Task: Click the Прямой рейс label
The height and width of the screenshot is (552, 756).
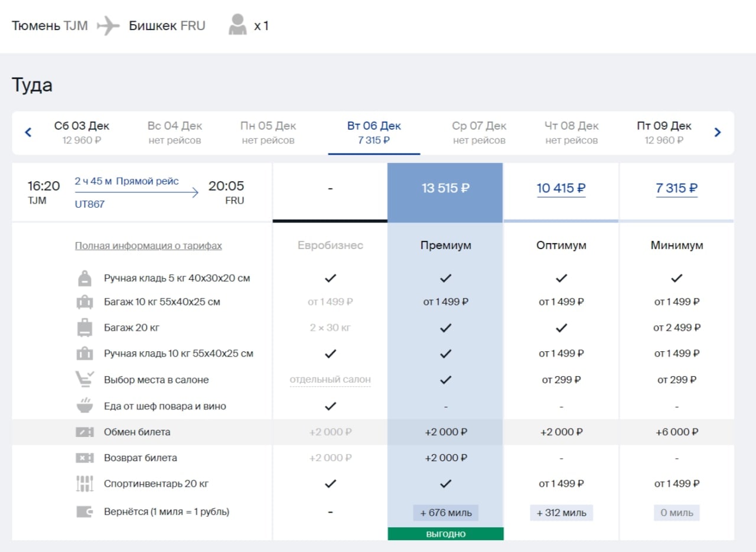Action: 148,181
